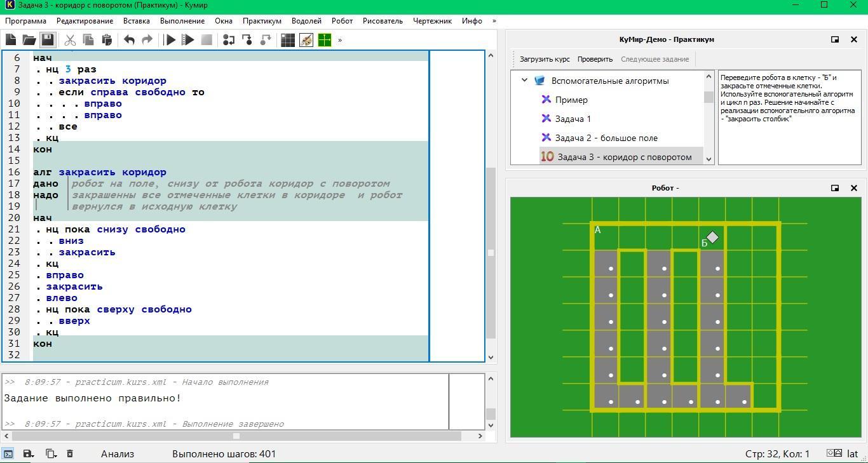This screenshot has width=868, height=463.
Task: Open copy console output dropdown
Action: coord(51,453)
